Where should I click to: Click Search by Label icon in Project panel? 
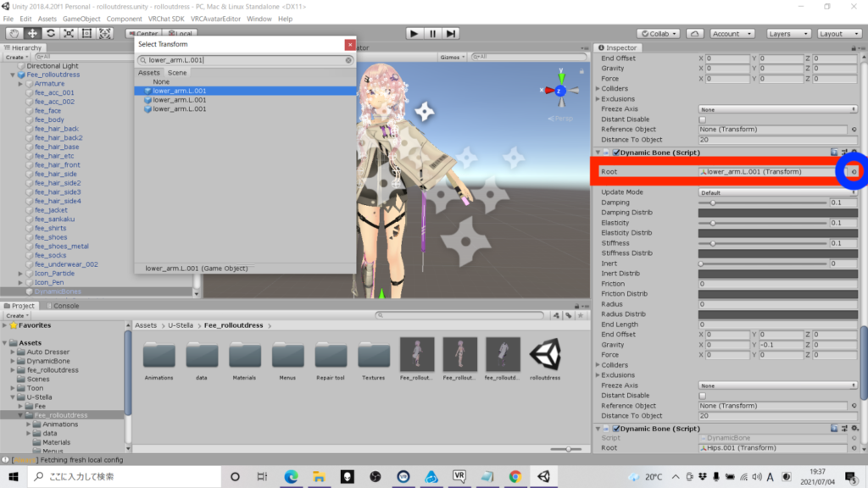coord(569,315)
